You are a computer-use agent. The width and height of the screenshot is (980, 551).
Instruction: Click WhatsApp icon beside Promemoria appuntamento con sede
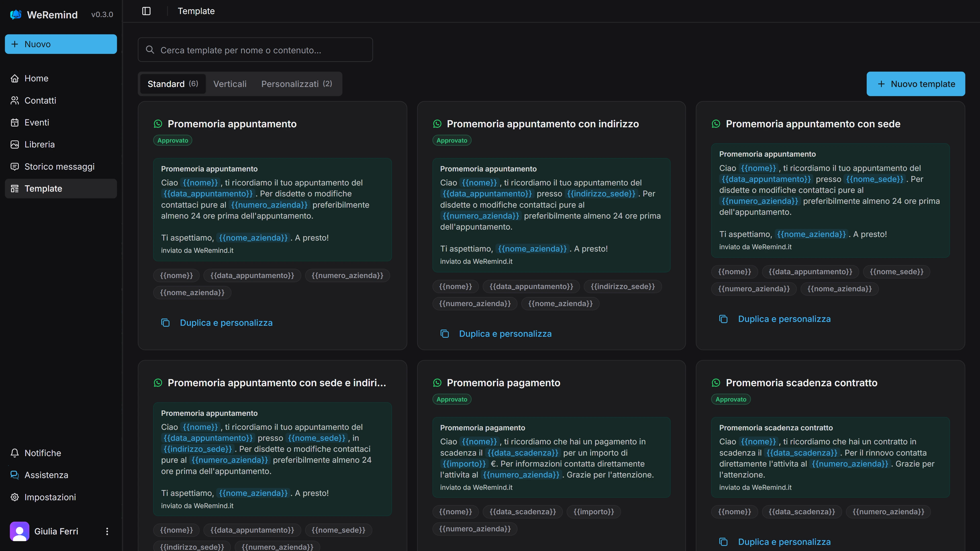coord(716,124)
